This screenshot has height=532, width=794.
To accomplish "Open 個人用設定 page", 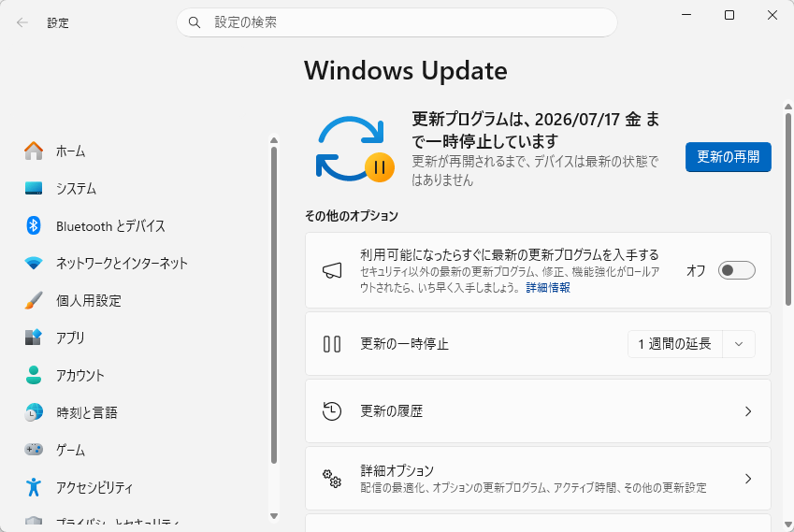I will [x=143, y=301].
